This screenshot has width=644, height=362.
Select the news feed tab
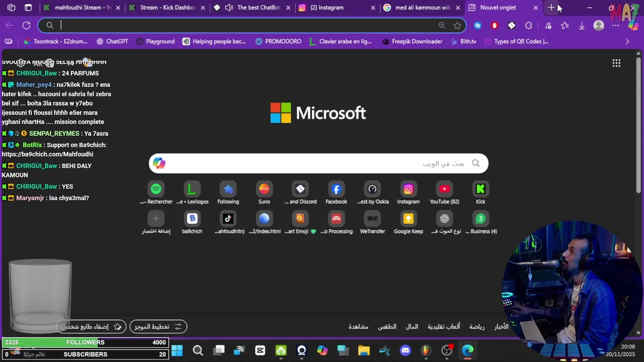(x=501, y=327)
